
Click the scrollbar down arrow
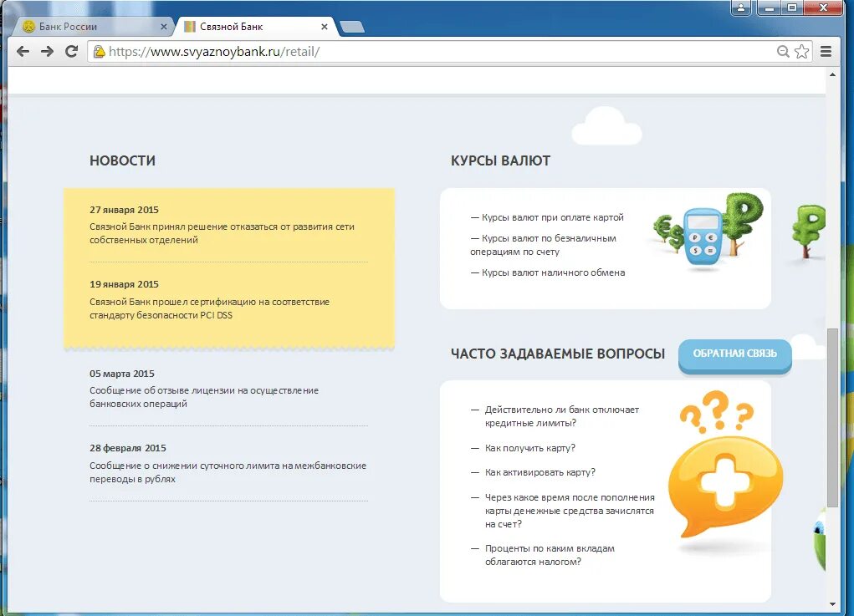tap(832, 604)
